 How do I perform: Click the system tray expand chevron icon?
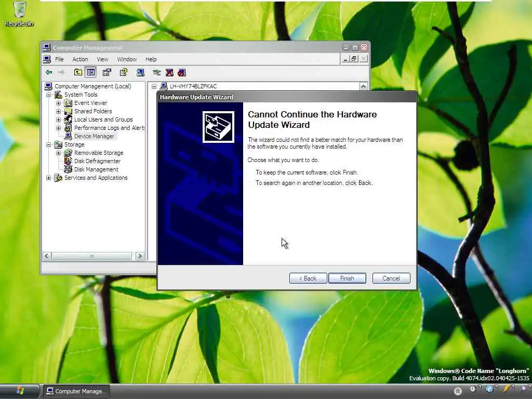458,391
